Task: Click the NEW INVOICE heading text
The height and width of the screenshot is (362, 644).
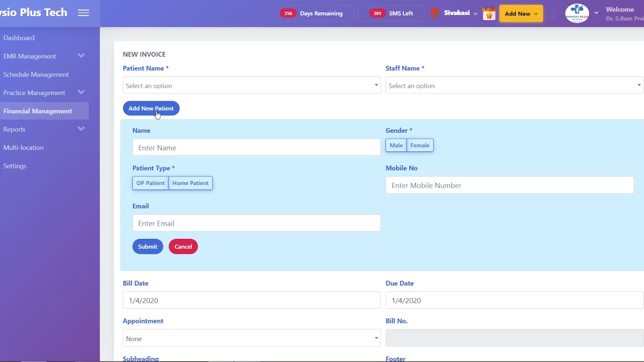Action: (144, 54)
